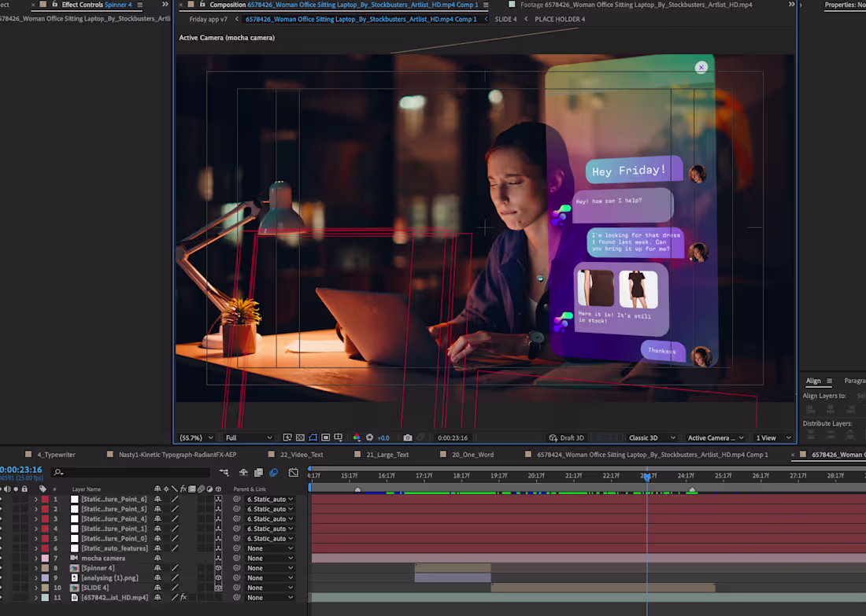
Task: Hide the [analysing (1).png] layer
Action: point(2,577)
